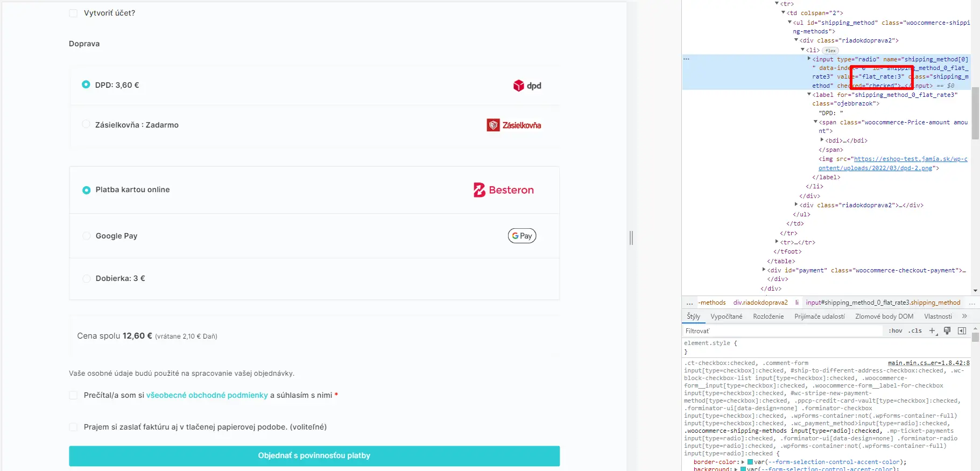This screenshot has height=471, width=980.
Task: Click the DPD logo in shipping options
Action: click(x=527, y=86)
